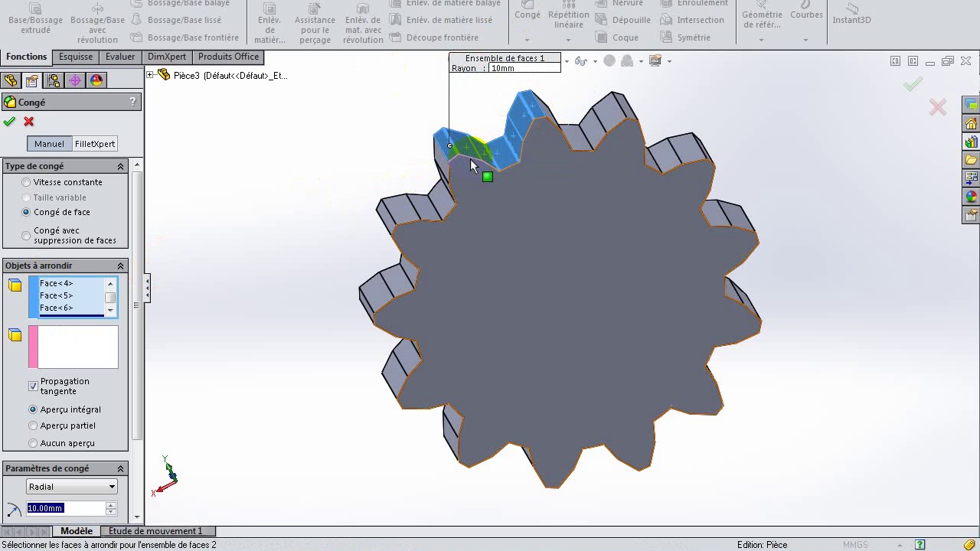The width and height of the screenshot is (980, 551).
Task: Open the Appearances color ball task pane icon
Action: click(971, 197)
